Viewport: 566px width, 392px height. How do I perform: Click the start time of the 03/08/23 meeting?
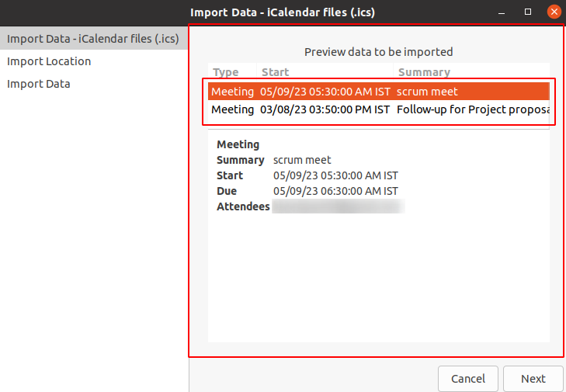click(325, 109)
